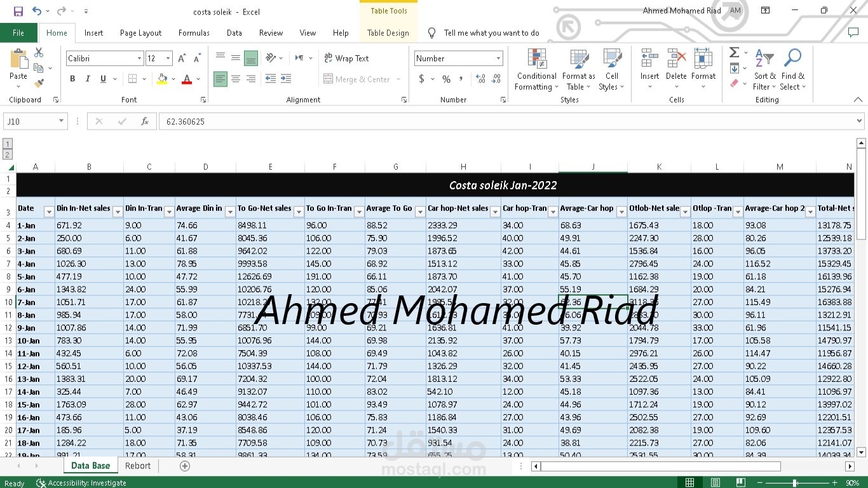Click the Align Right icon
Viewport: 868px width, 488px height.
click(251, 79)
